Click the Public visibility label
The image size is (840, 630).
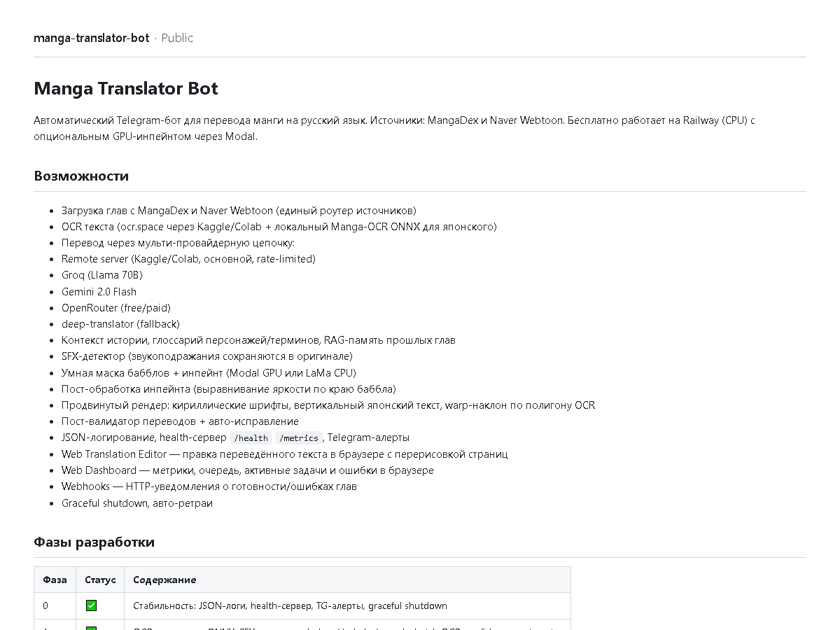coord(177,38)
